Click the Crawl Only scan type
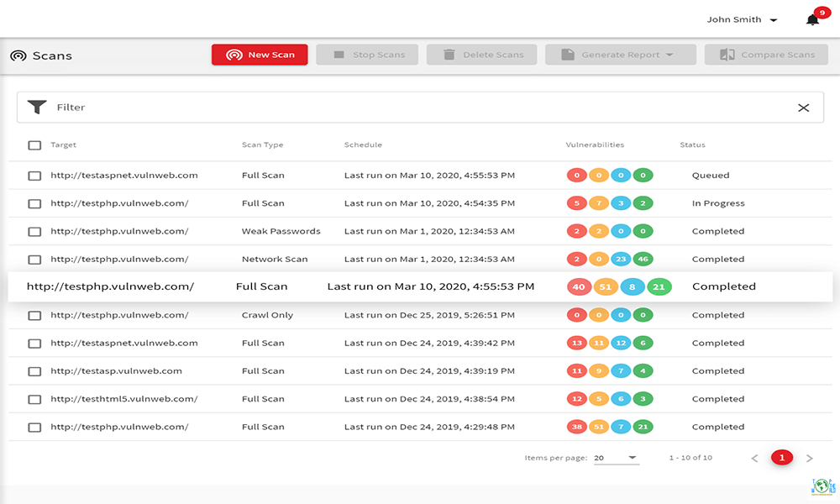The image size is (840, 504). click(x=267, y=315)
